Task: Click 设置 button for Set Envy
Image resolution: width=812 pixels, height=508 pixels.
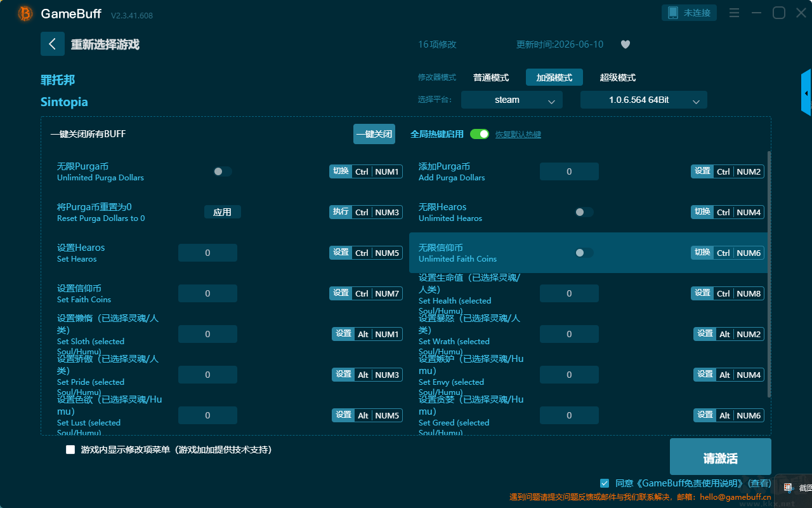Action: click(x=705, y=375)
